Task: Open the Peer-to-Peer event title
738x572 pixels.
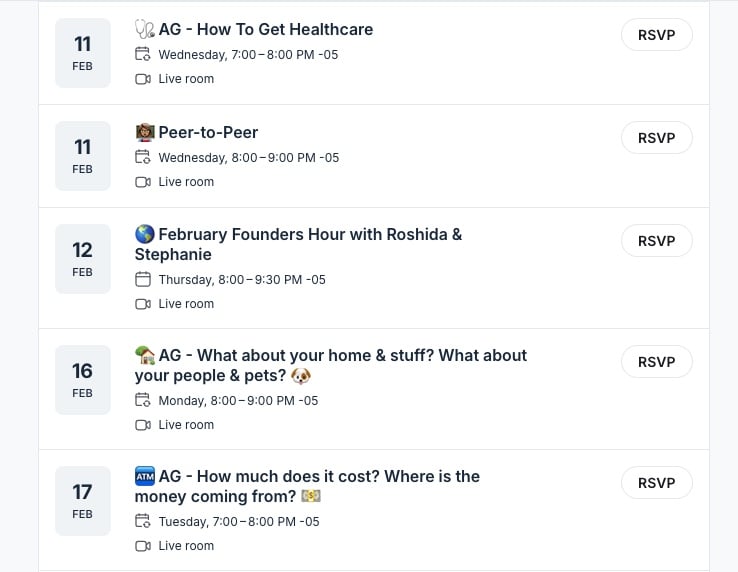Action: pos(208,133)
